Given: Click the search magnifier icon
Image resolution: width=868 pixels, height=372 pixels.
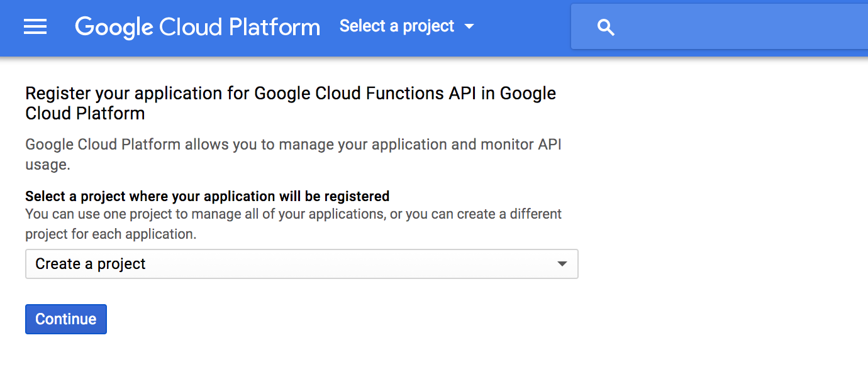Looking at the screenshot, I should (x=605, y=27).
